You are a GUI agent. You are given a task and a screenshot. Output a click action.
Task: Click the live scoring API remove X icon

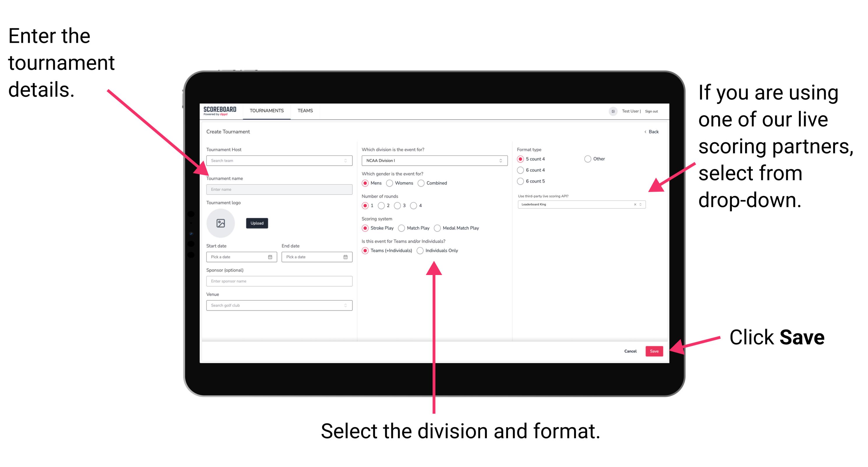[x=634, y=205]
